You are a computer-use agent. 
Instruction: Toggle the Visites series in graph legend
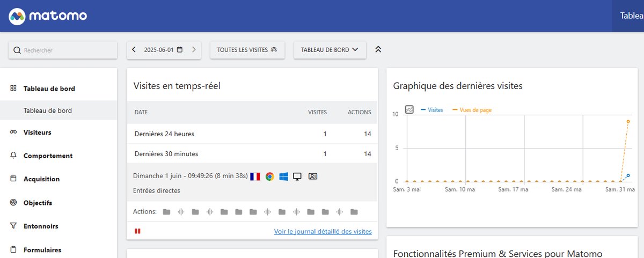point(432,110)
